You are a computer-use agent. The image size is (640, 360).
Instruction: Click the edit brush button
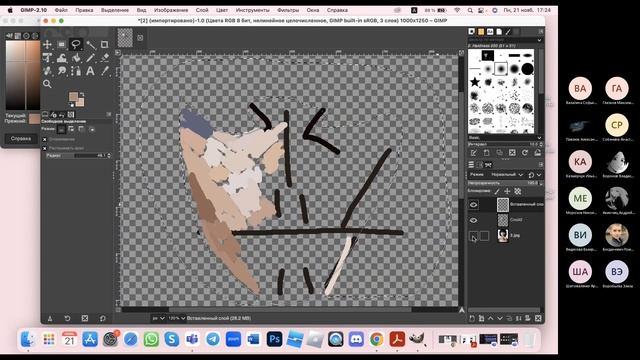pyautogui.click(x=473, y=153)
